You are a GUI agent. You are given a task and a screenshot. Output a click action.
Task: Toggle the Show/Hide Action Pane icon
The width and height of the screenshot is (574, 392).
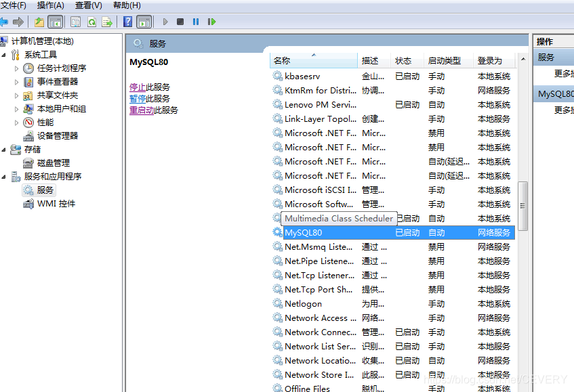(x=144, y=22)
